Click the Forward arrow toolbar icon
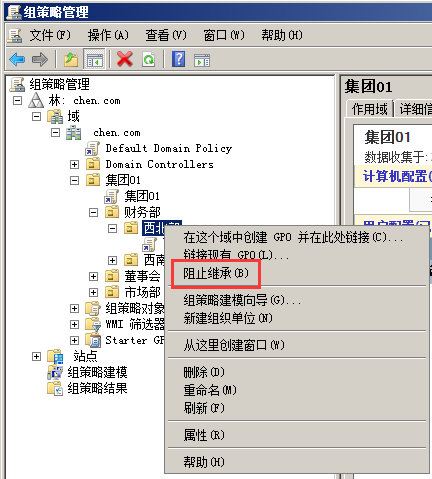The image size is (432, 479). point(40,60)
